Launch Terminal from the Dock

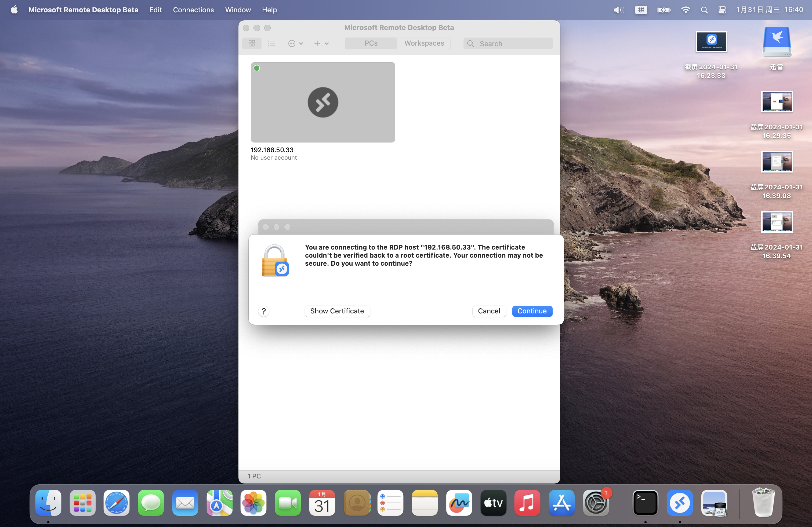pos(646,503)
